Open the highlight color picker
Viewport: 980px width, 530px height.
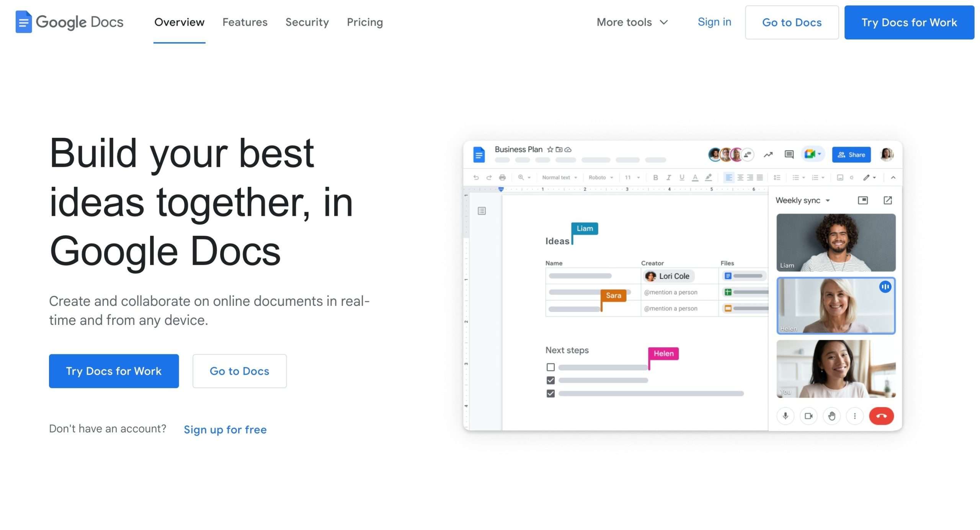[708, 178]
